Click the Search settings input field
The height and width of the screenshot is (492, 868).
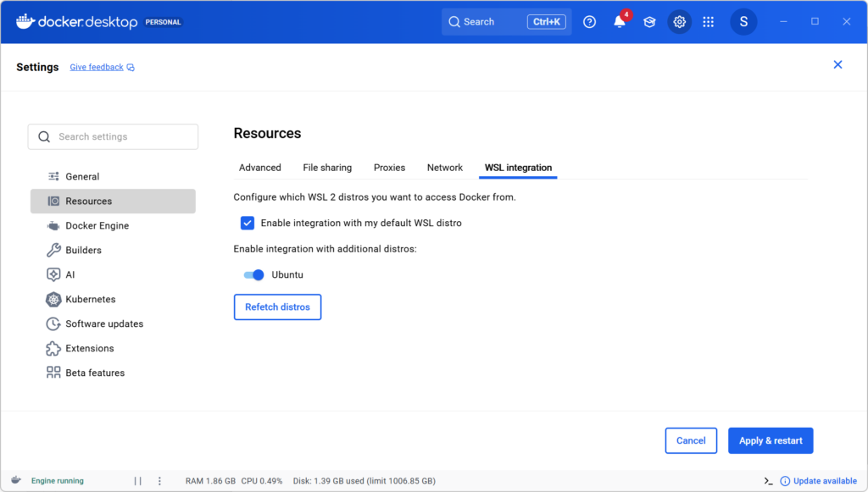(113, 137)
